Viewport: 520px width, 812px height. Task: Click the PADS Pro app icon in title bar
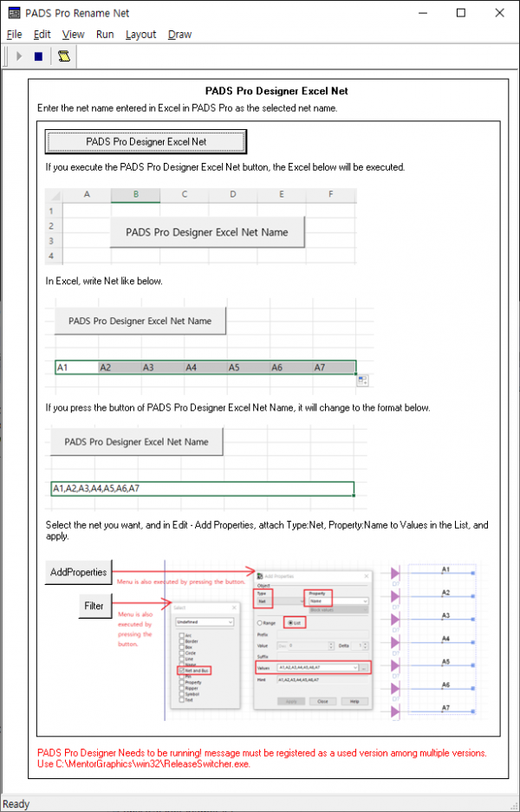pyautogui.click(x=14, y=13)
